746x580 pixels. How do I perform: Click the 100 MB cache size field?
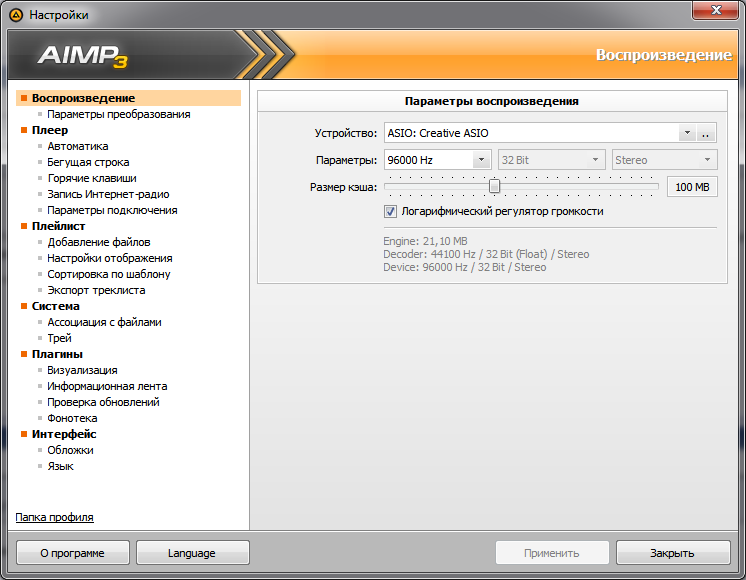pyautogui.click(x=692, y=187)
